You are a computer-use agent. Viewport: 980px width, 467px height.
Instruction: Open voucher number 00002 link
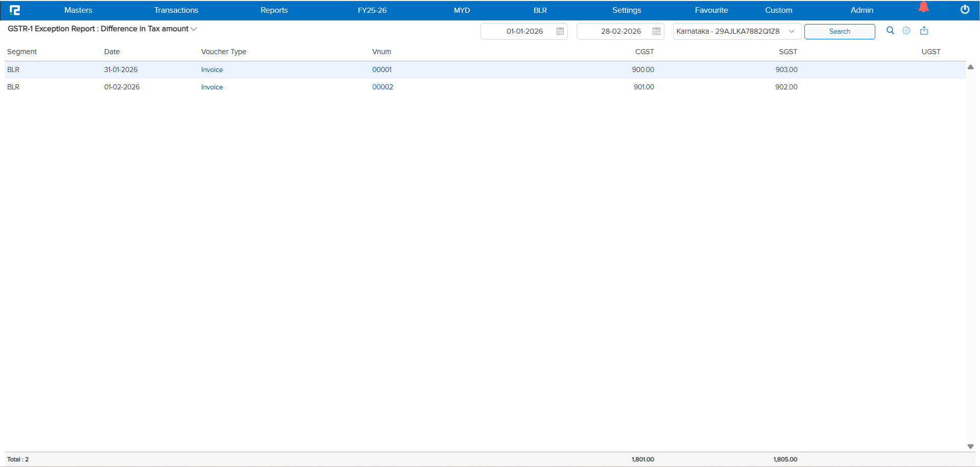click(x=383, y=87)
